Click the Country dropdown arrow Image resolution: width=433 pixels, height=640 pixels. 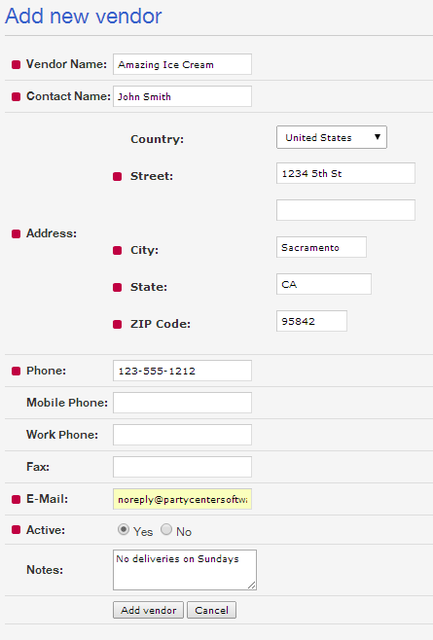point(377,137)
